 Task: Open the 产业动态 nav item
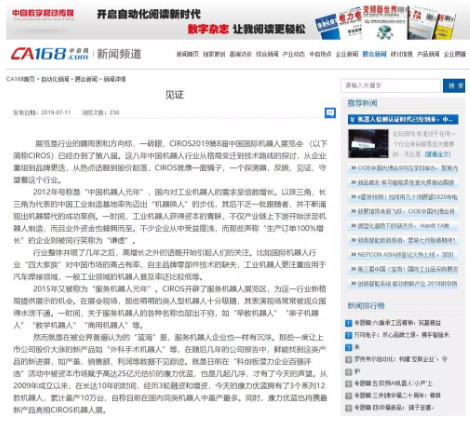tap(294, 54)
